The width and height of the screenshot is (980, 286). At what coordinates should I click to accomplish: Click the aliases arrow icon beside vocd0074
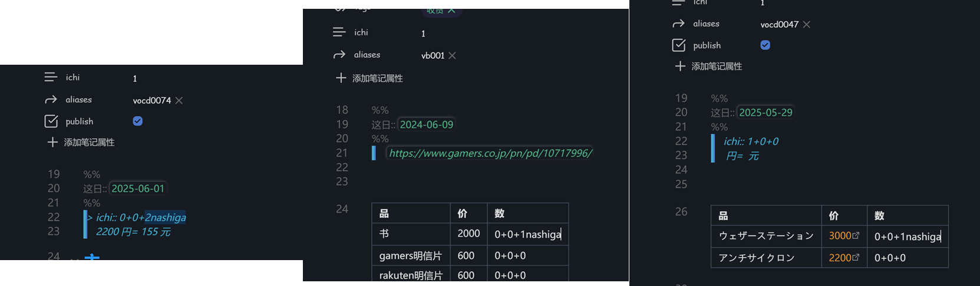51,99
